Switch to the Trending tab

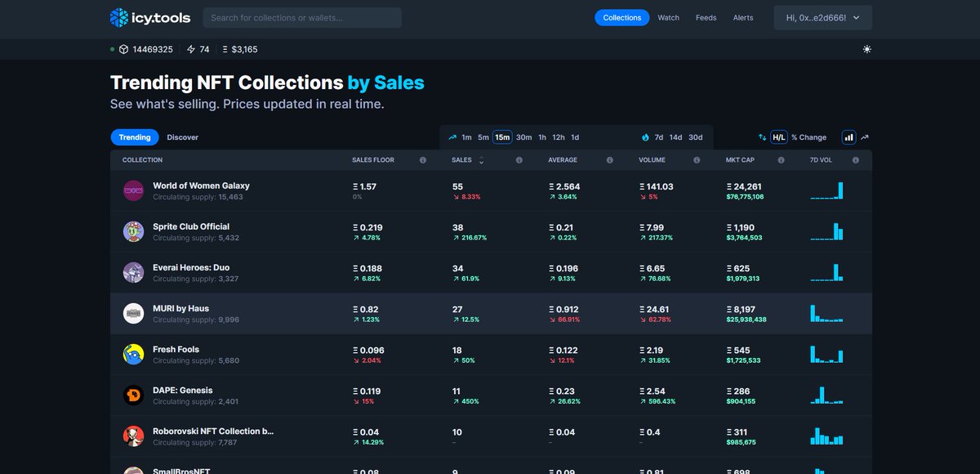coord(135,137)
